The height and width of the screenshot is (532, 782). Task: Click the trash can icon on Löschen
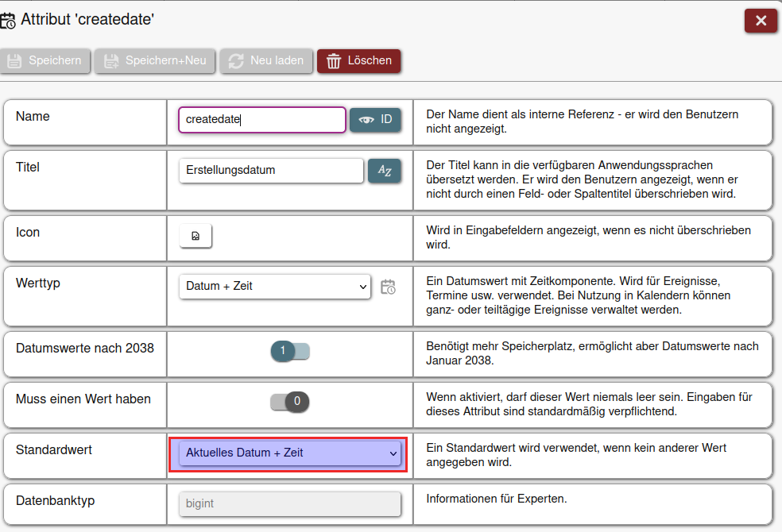(x=334, y=61)
